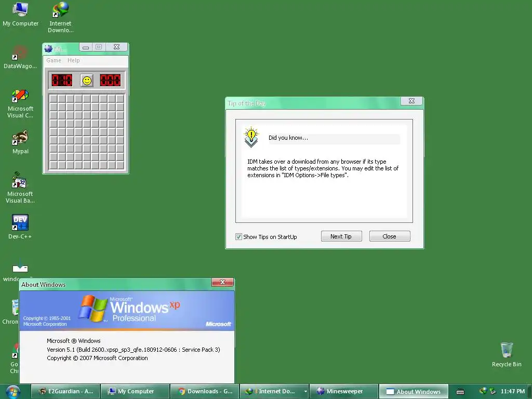Click the on-screen keyboard tray icon
The width and height of the screenshot is (532, 399).
coord(460,392)
